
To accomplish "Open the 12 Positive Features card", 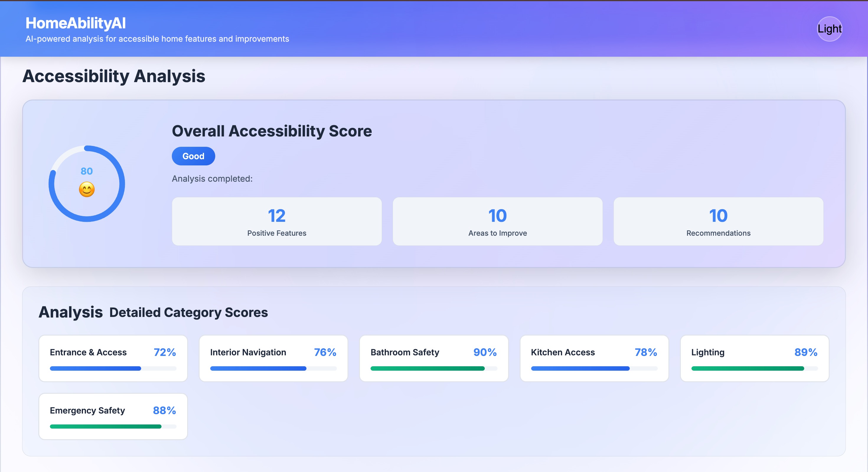I will (276, 221).
